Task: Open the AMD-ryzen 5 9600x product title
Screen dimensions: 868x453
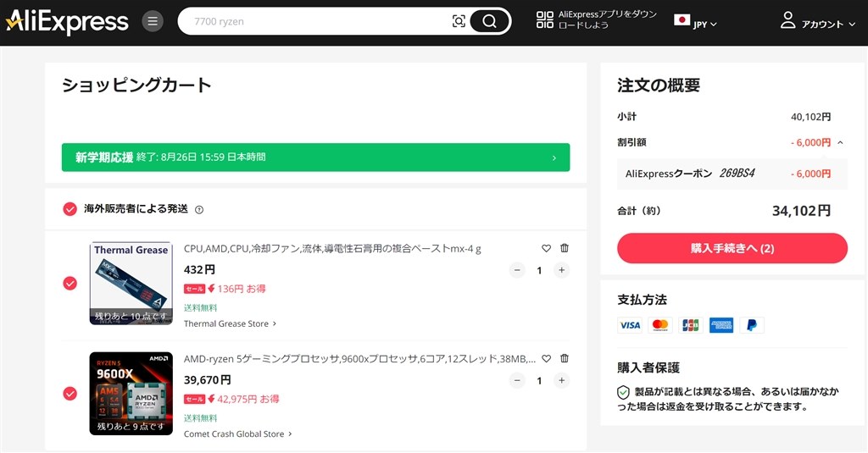Action: coord(359,359)
